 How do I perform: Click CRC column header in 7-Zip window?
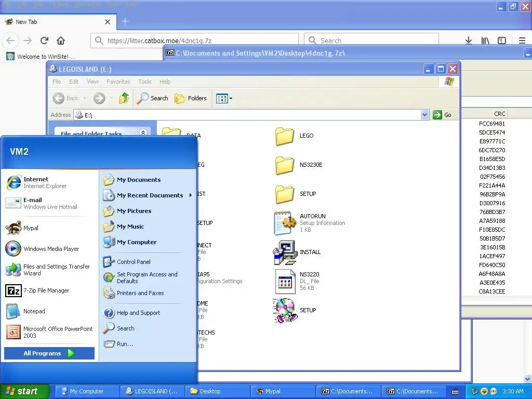coord(499,114)
